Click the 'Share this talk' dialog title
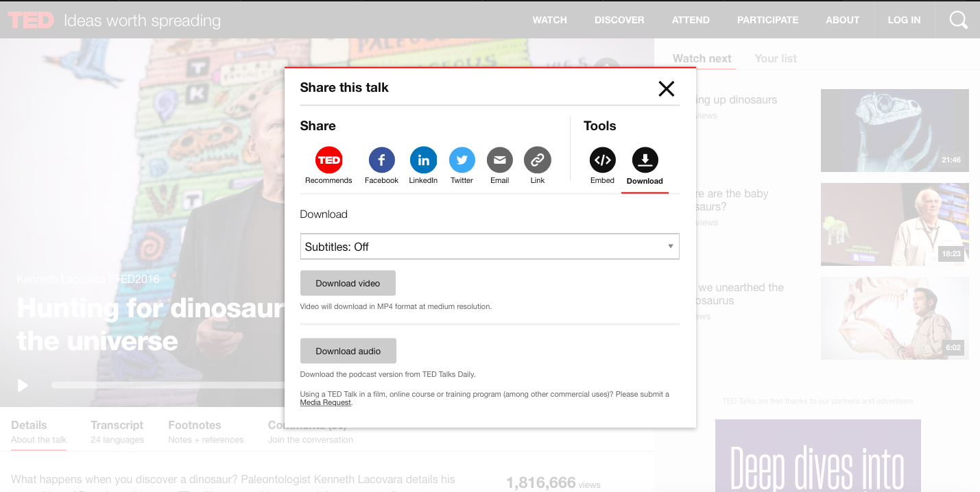 (344, 88)
